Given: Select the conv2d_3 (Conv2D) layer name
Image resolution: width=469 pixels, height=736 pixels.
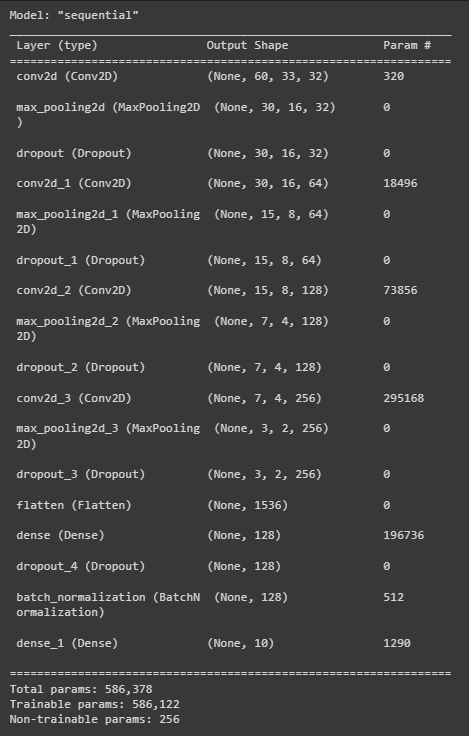Looking at the screenshot, I should tap(74, 398).
